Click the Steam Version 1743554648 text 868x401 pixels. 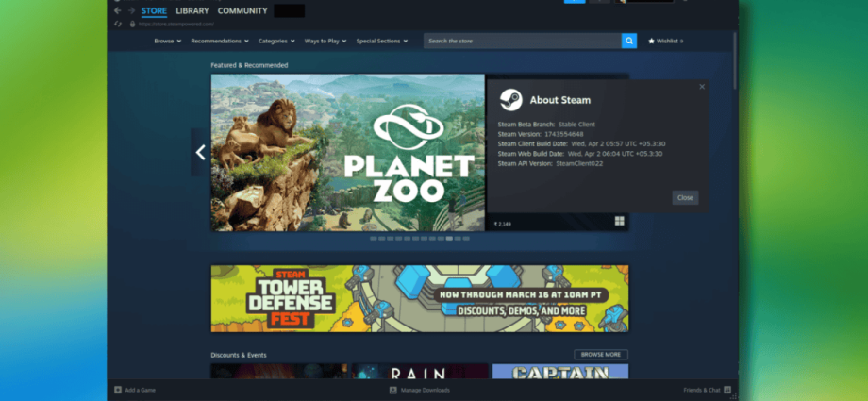tap(541, 134)
